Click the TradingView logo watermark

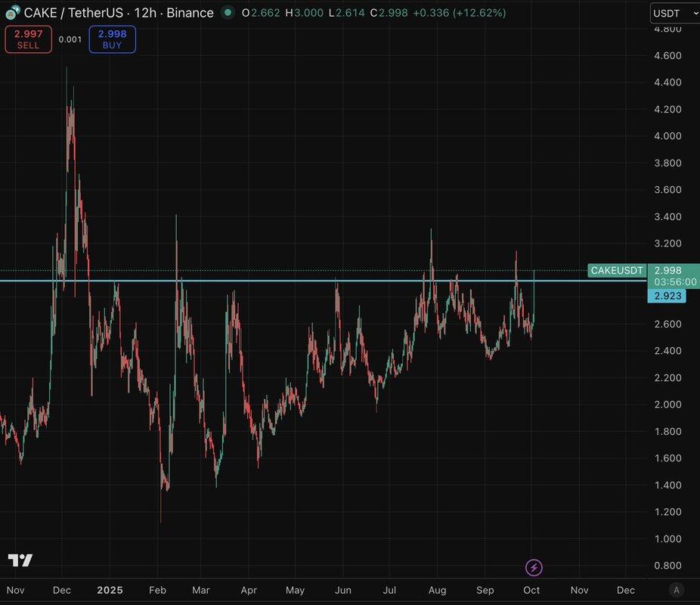point(20,560)
